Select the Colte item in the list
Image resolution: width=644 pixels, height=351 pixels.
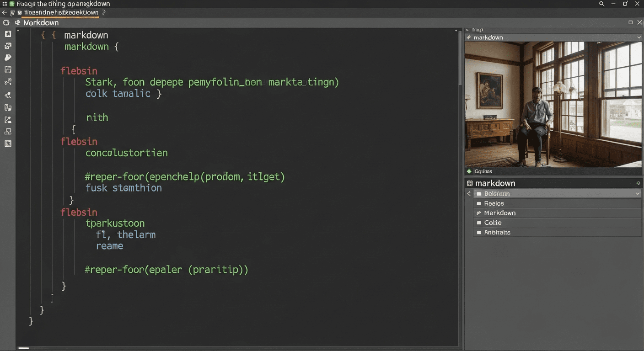(x=493, y=223)
